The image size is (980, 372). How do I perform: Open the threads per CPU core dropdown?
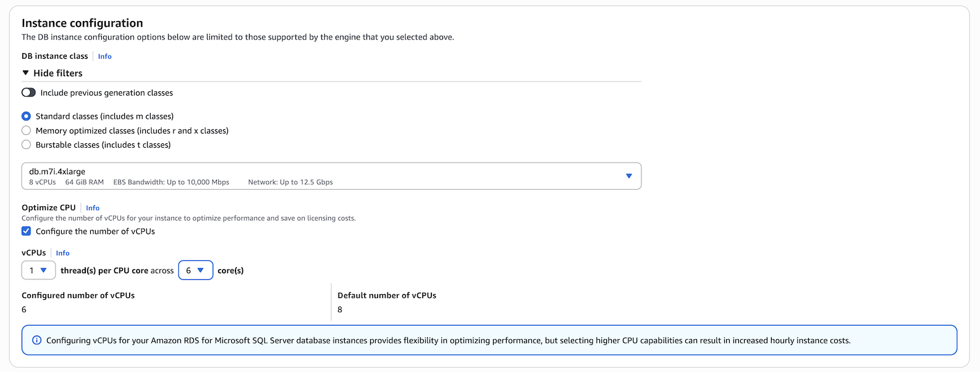38,270
